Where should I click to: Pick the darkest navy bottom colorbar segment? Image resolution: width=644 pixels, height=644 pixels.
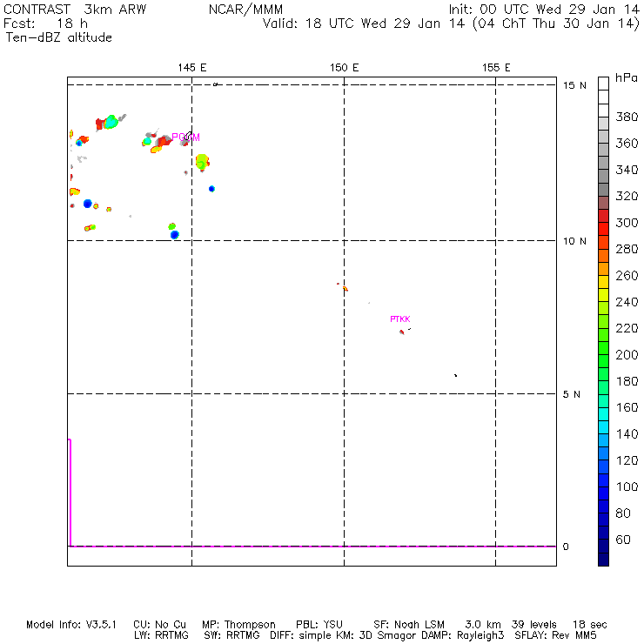(x=603, y=560)
